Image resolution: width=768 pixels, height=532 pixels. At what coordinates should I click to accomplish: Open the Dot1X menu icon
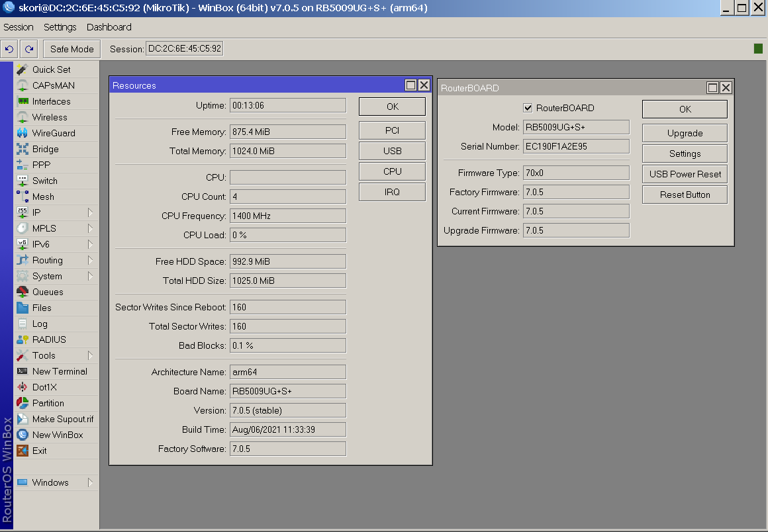coord(23,387)
